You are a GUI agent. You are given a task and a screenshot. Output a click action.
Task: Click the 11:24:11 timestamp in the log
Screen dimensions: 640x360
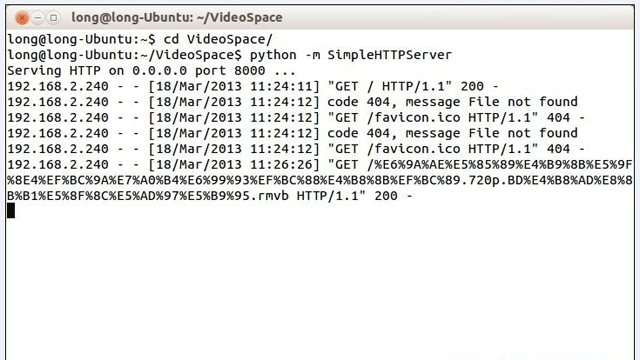coord(281,87)
